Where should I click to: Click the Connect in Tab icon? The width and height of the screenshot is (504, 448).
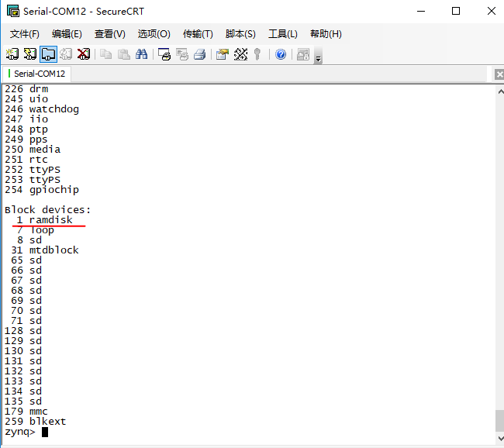click(x=48, y=54)
